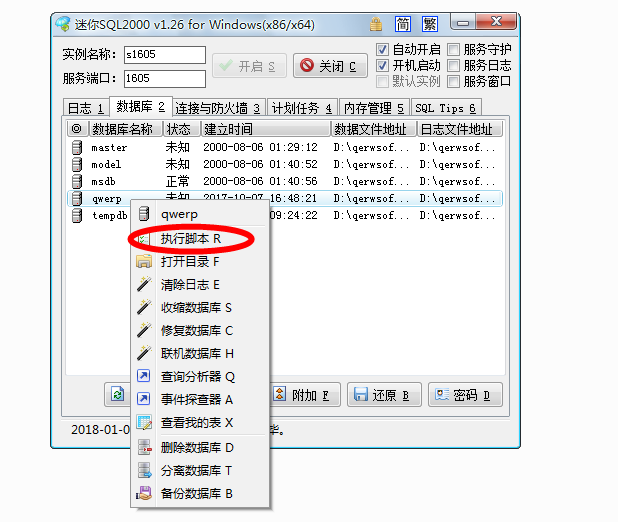The width and height of the screenshot is (618, 522).
Task: Click the 关闭 C stop button
Action: (x=330, y=65)
